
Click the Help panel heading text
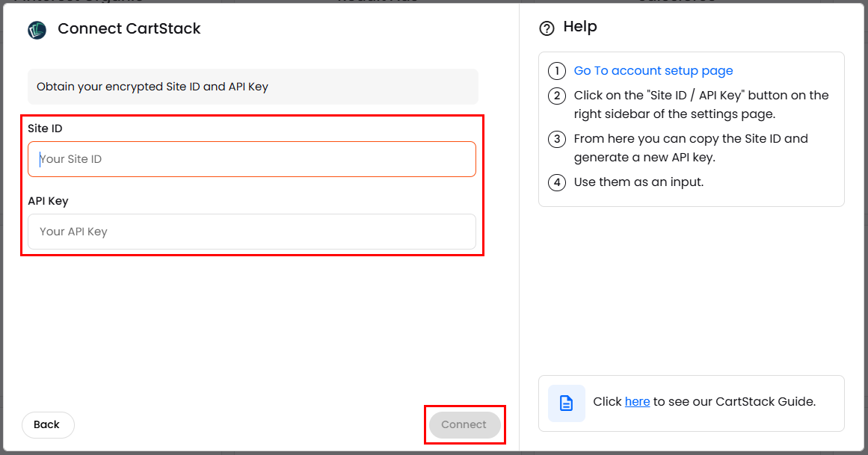coord(579,27)
